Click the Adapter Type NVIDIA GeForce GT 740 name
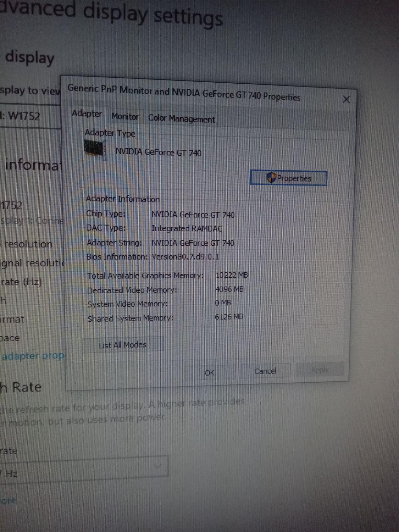 click(159, 153)
